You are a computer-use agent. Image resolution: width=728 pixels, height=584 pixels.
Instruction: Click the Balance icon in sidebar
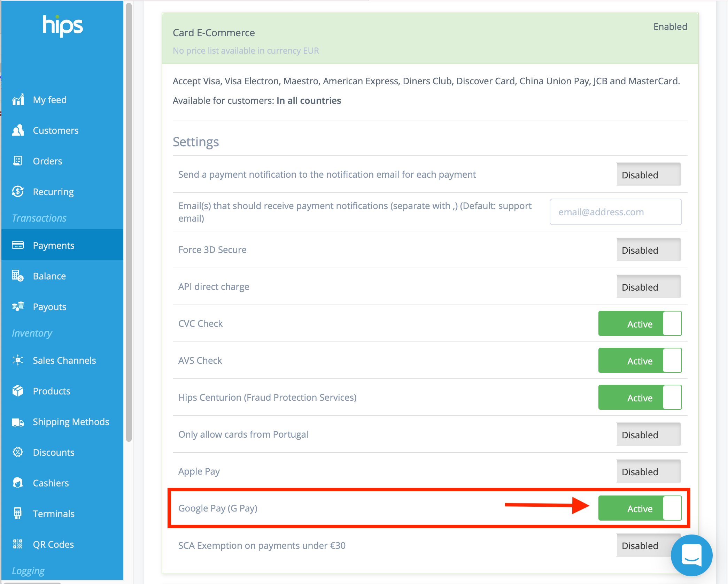click(x=17, y=275)
